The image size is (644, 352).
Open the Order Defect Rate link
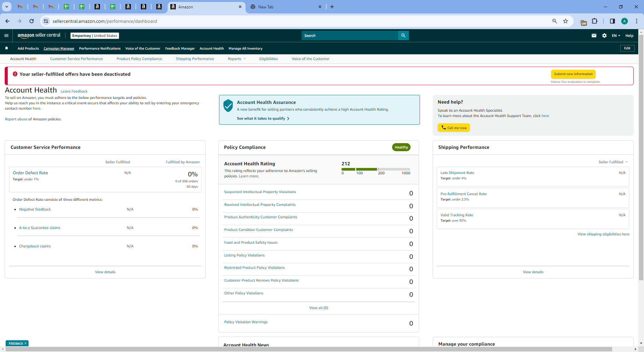tap(31, 173)
